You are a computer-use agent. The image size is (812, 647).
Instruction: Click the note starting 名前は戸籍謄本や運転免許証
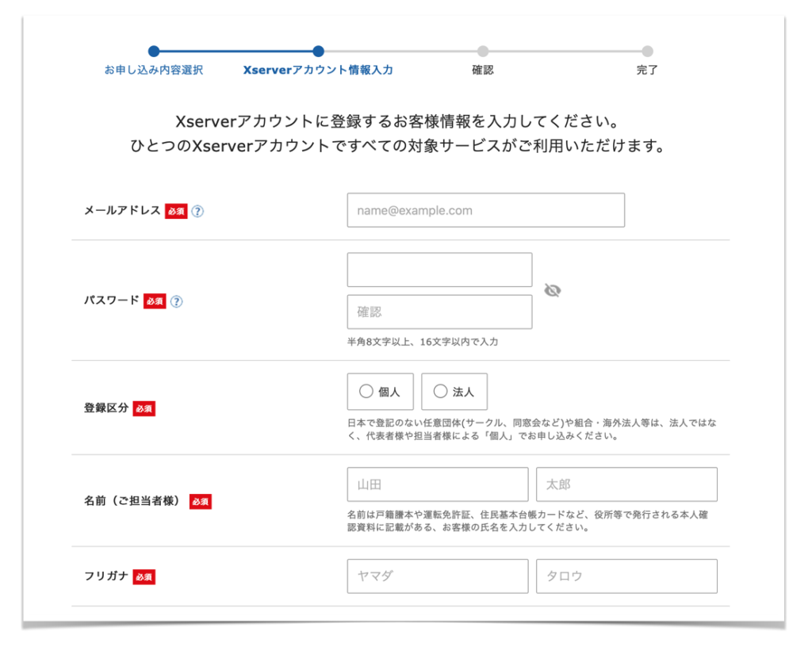(x=527, y=521)
